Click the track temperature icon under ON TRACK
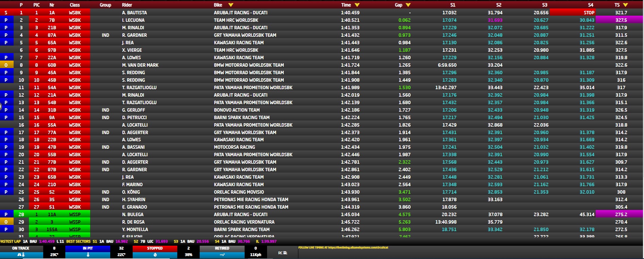 click(21, 255)
